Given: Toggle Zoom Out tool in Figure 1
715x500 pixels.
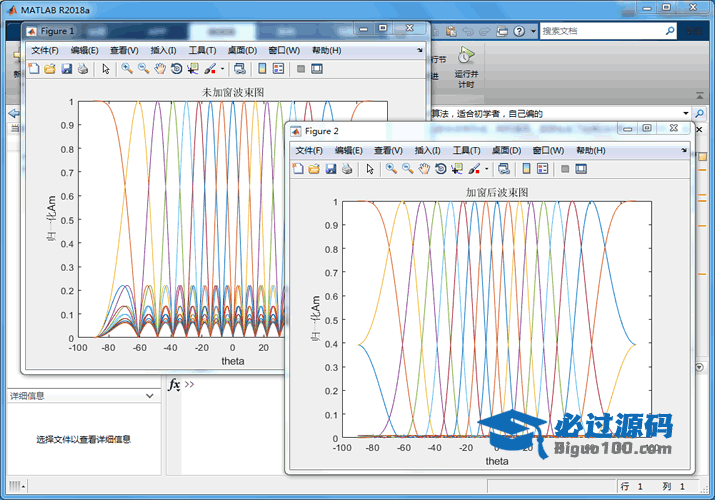Looking at the screenshot, I should click(x=144, y=69).
